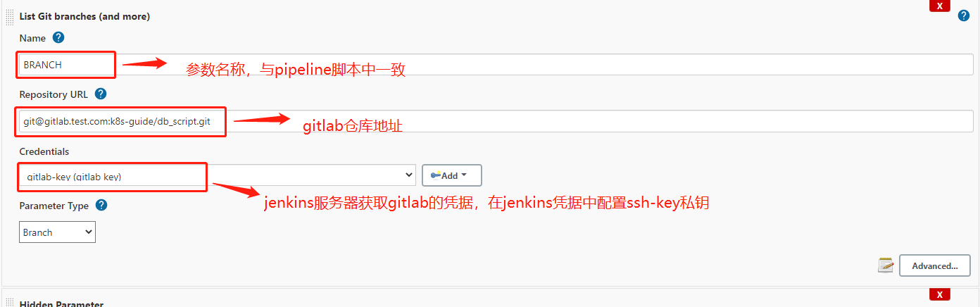
Task: Grab the Hidden Parameter drag handle
Action: coord(10,303)
